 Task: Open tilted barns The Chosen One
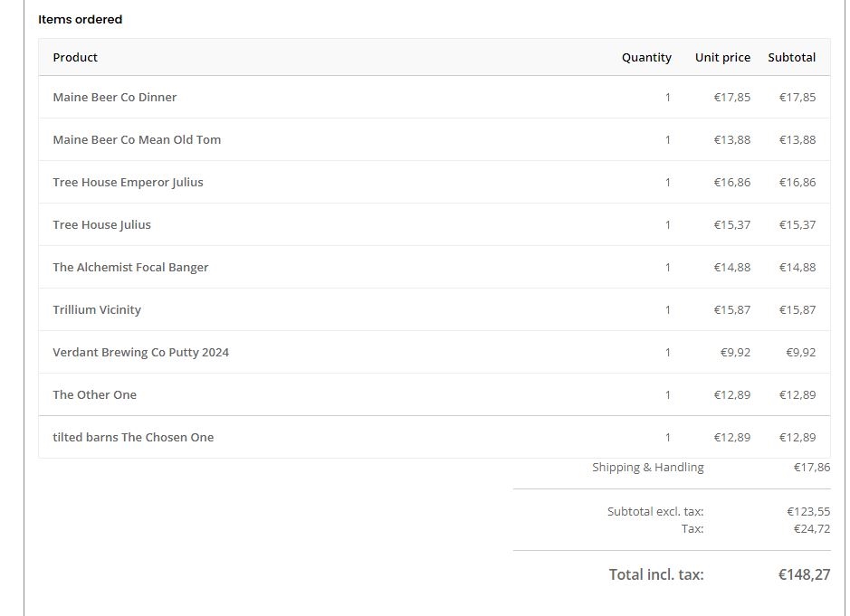point(133,437)
